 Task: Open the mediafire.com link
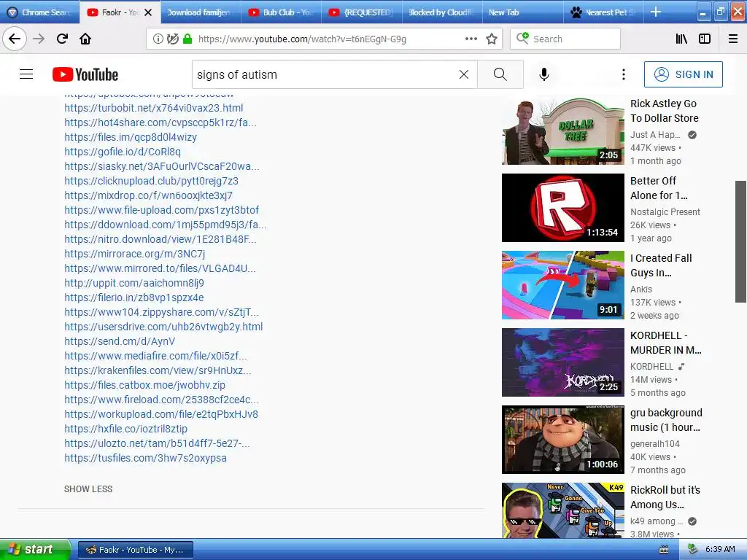pos(155,356)
